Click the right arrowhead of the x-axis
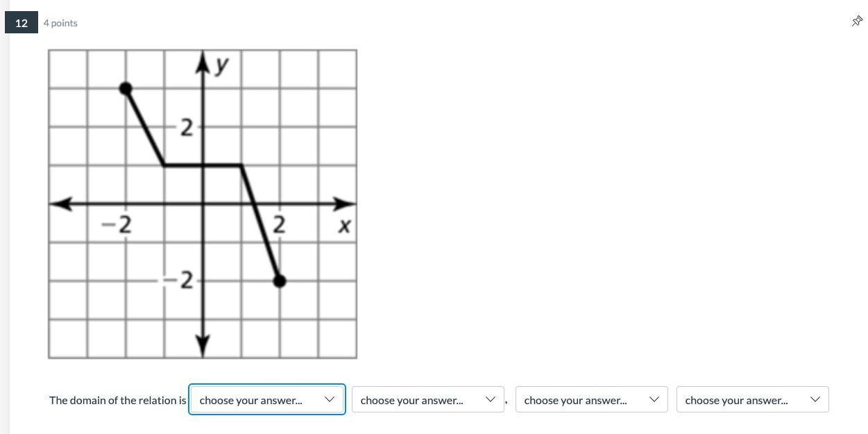Viewport: 868px width, 434px height. point(344,204)
